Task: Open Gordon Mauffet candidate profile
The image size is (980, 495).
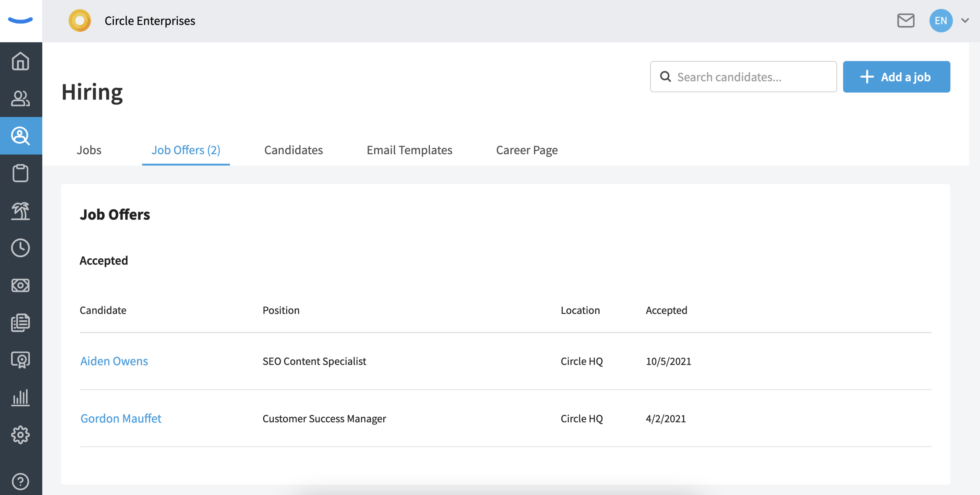Action: [x=121, y=418]
